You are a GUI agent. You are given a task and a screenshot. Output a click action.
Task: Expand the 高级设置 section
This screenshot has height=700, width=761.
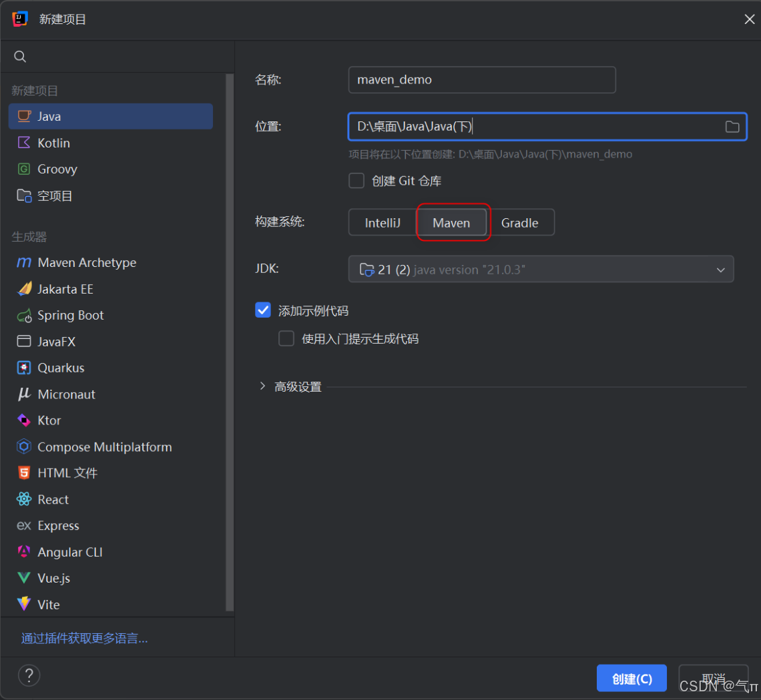[262, 386]
